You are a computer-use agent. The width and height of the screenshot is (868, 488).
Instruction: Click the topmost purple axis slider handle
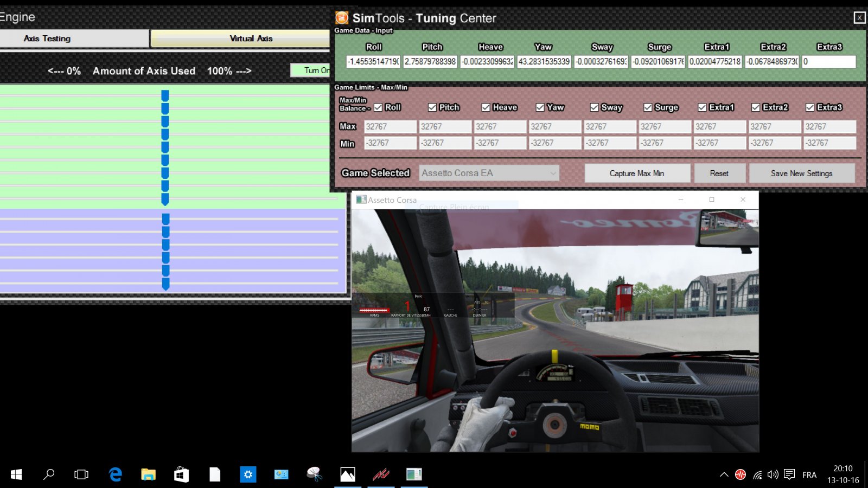pyautogui.click(x=165, y=219)
